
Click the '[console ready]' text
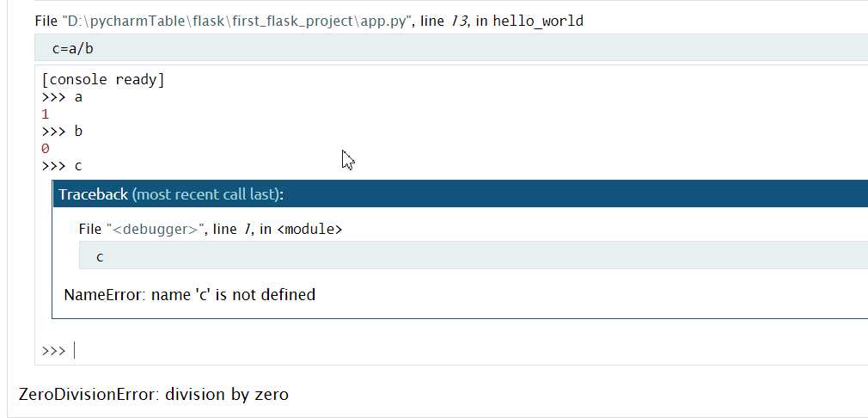[x=103, y=80]
